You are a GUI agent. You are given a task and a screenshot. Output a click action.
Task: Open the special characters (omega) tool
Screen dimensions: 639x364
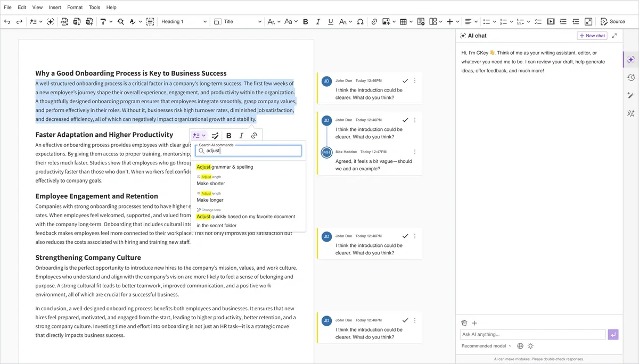click(x=360, y=22)
